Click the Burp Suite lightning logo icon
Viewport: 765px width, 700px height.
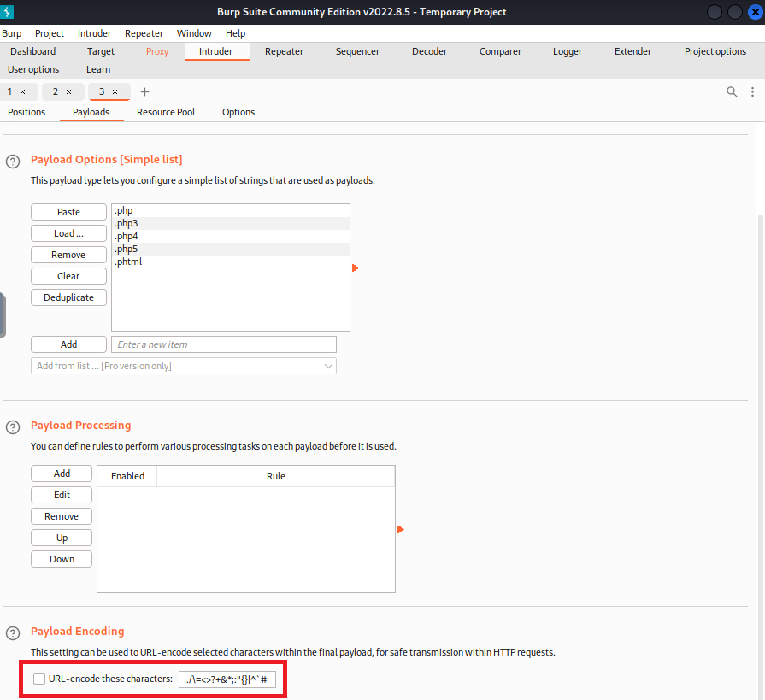point(7,12)
